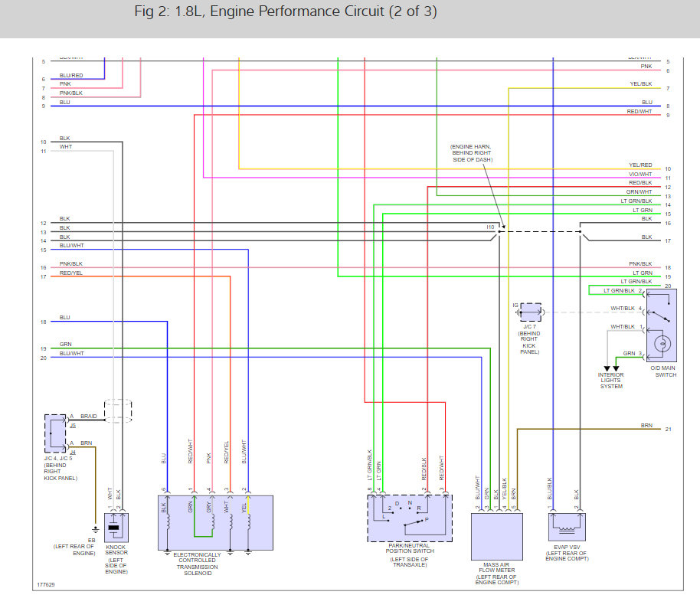Select the INTERIOR LIGHTS SYSTEM label

[x=610, y=381]
